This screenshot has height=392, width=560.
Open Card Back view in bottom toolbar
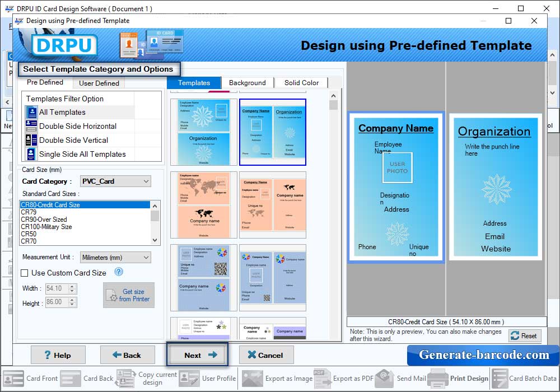(87, 379)
